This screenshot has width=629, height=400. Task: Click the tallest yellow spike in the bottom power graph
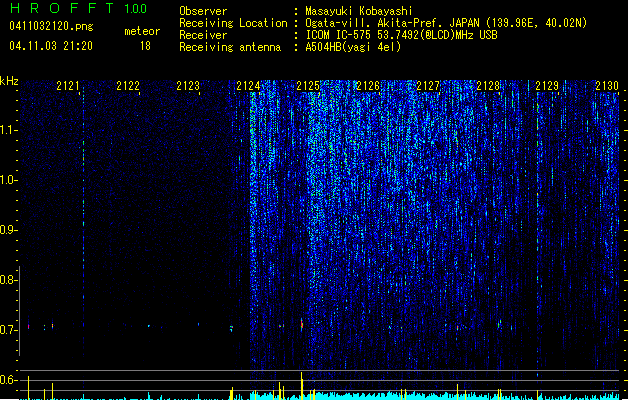tap(302, 386)
